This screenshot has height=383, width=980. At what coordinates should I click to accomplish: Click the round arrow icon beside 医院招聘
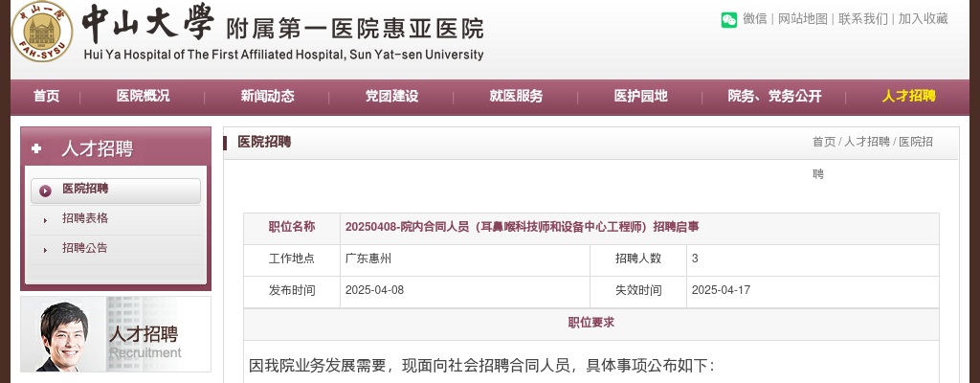click(45, 191)
